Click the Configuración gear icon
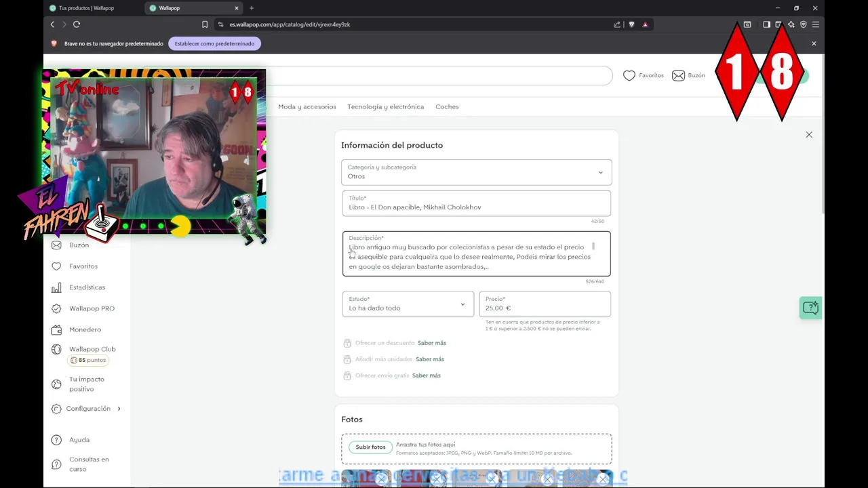 coord(56,409)
